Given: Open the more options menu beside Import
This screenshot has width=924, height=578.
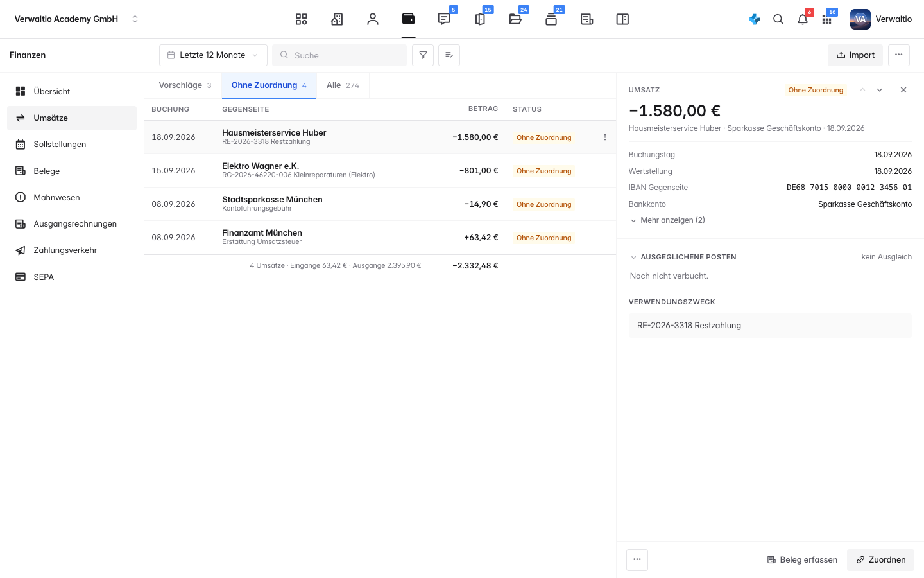Looking at the screenshot, I should pos(899,55).
